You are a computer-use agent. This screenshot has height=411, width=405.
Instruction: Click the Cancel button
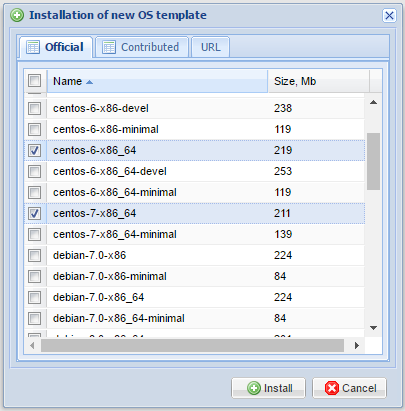(x=349, y=388)
